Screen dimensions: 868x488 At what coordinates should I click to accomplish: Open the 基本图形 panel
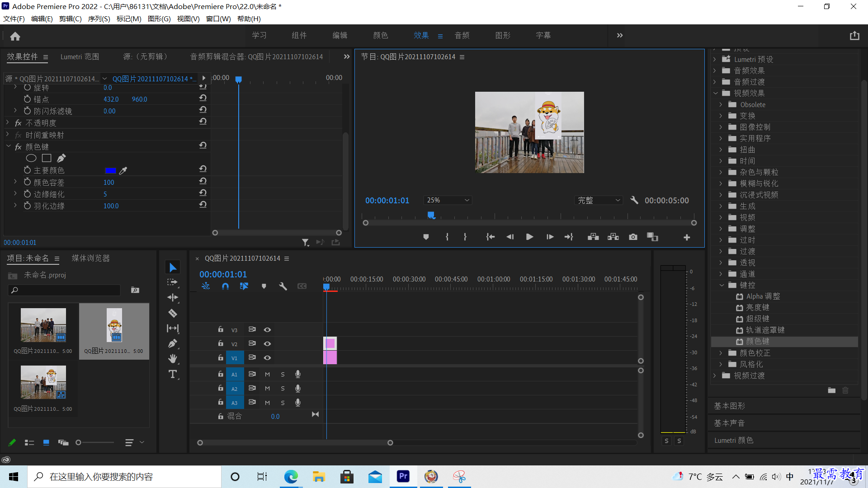(730, 406)
